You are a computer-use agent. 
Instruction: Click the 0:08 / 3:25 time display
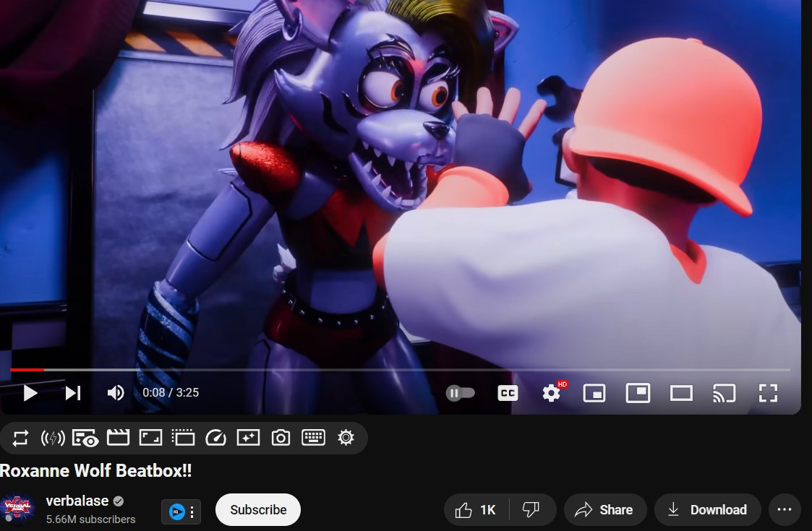(x=171, y=393)
